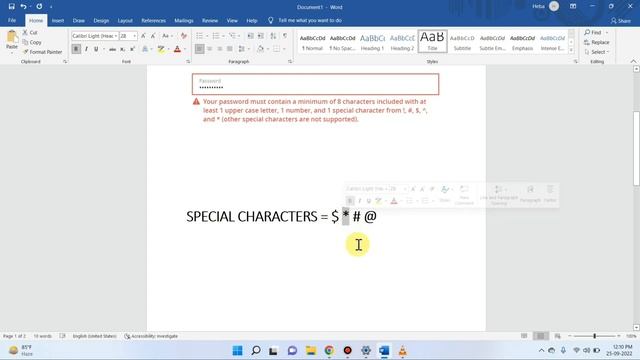640x360 pixels.
Task: Switch to the Draw tab
Action: click(79, 20)
